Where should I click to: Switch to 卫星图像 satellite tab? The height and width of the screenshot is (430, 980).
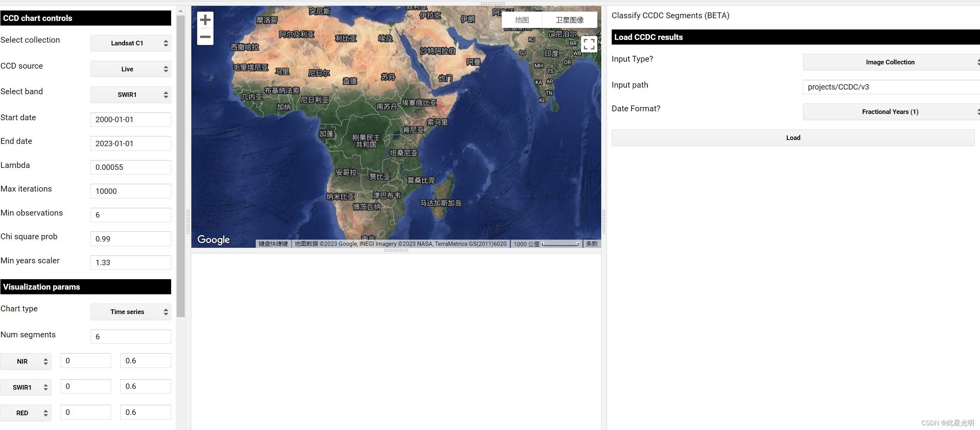click(x=569, y=20)
